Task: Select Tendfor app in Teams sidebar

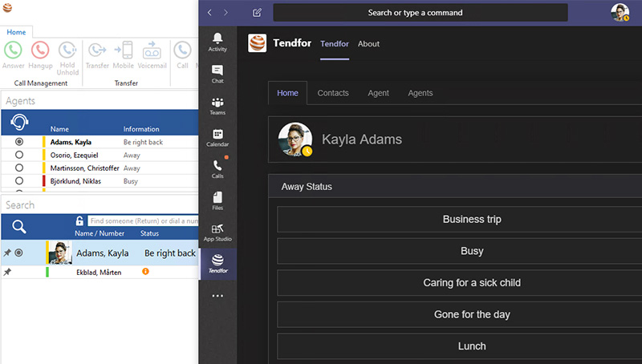Action: coord(218,264)
